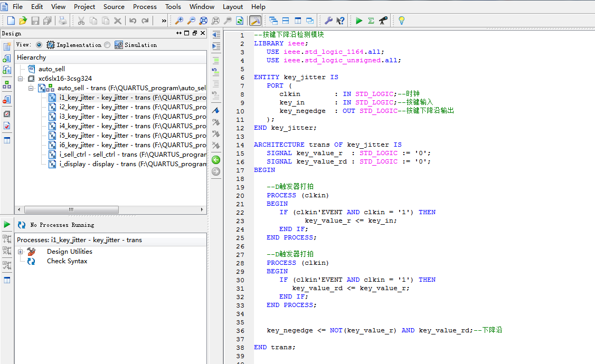Click the Add Copy of Source icon

click(x=7, y=70)
